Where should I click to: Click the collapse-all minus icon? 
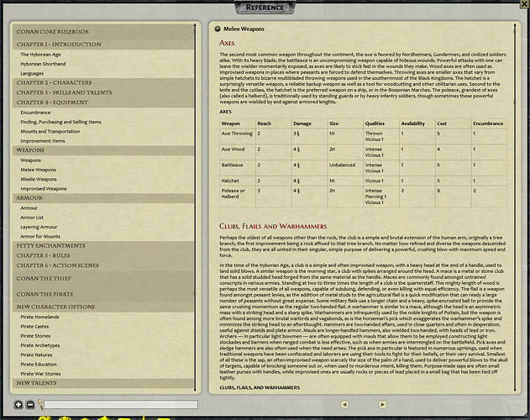tap(30, 404)
